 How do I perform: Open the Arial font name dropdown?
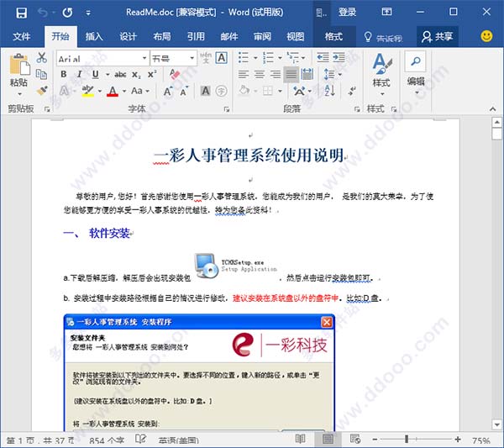pyautogui.click(x=144, y=58)
